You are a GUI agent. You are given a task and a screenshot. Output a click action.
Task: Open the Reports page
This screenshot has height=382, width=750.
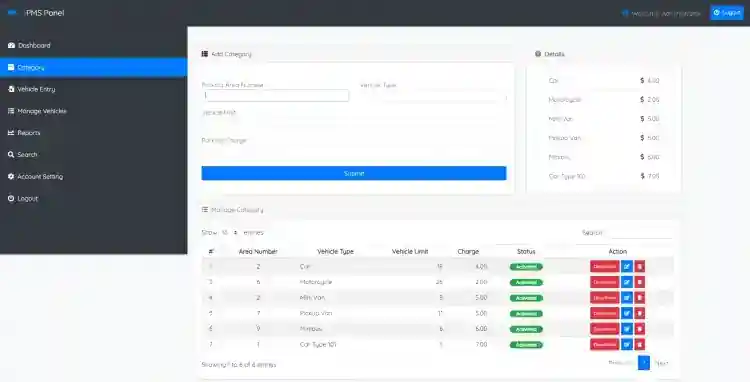pyautogui.click(x=94, y=133)
